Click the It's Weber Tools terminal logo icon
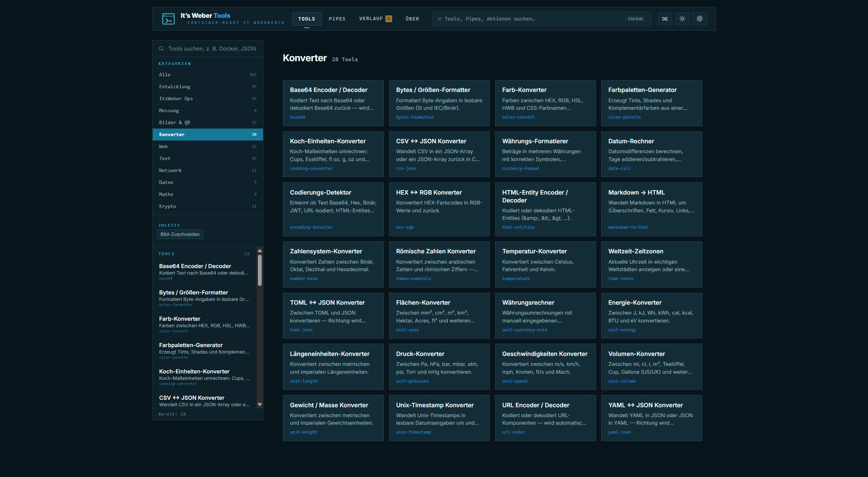This screenshot has width=868, height=477. [168, 19]
